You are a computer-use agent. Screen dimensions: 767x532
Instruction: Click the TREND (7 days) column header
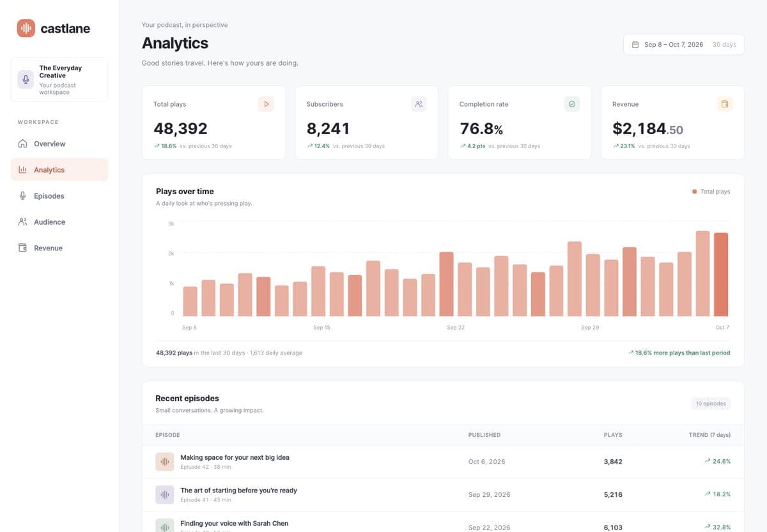click(709, 435)
